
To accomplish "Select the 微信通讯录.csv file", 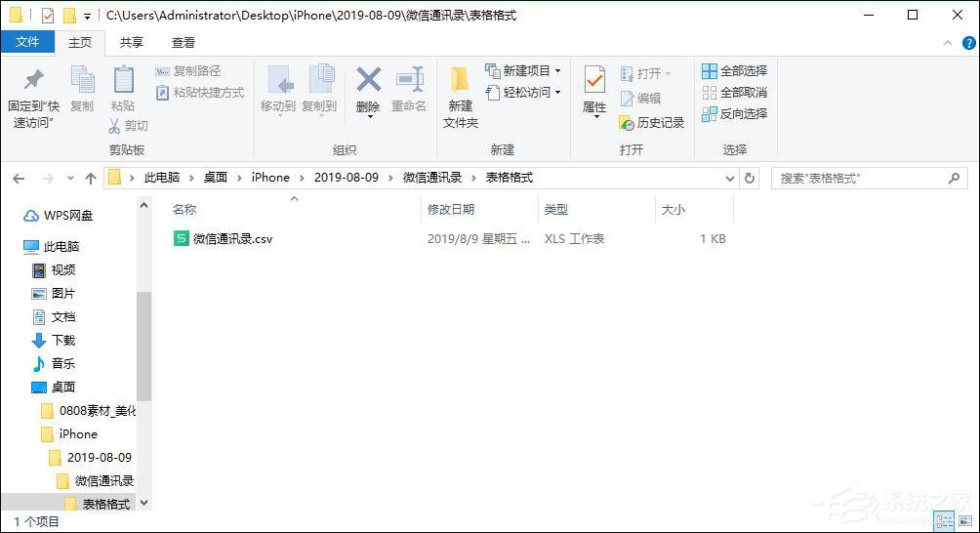I will [x=224, y=239].
